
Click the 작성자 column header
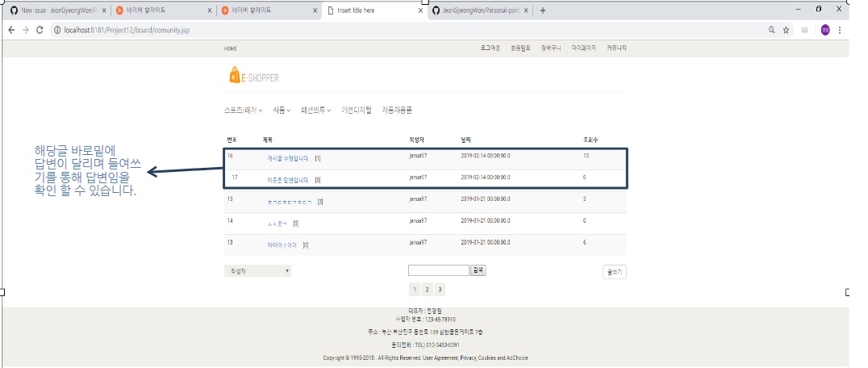416,140
